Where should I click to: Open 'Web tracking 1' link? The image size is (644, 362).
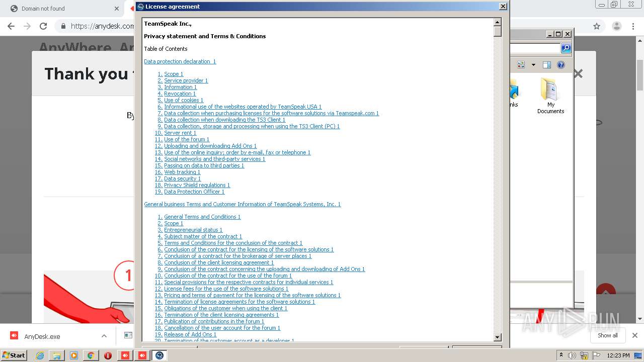tap(182, 172)
